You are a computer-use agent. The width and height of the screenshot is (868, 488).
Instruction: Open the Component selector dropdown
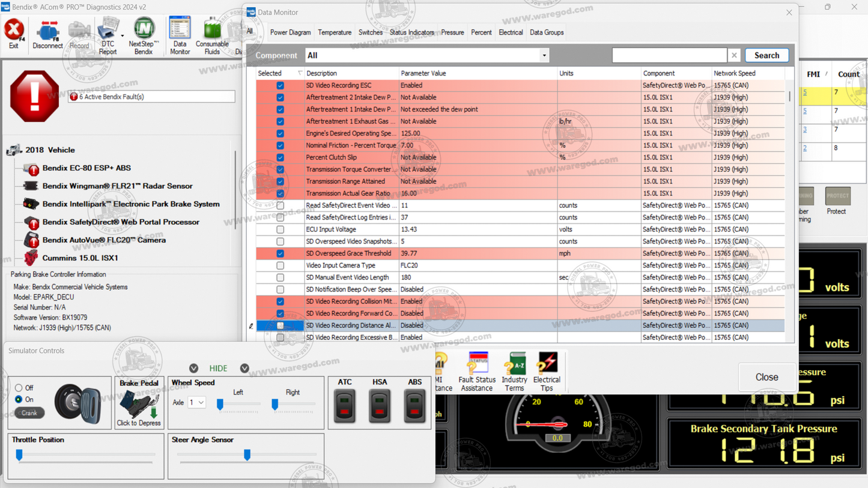[544, 55]
